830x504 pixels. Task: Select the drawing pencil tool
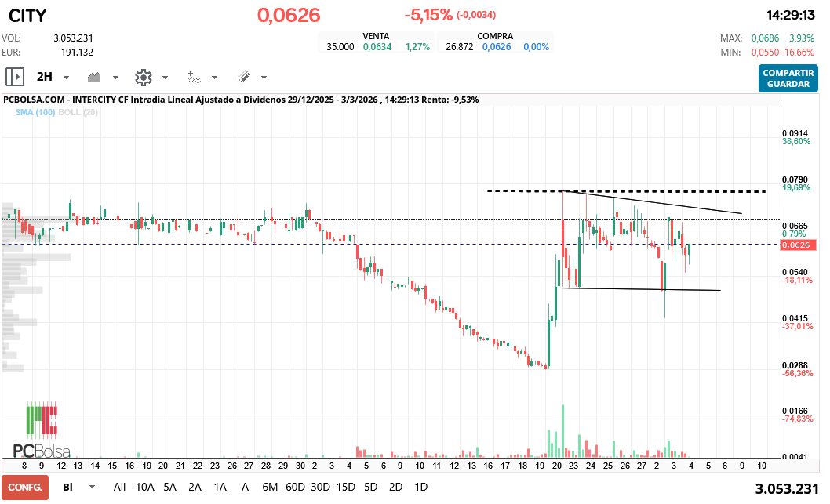[x=245, y=77]
